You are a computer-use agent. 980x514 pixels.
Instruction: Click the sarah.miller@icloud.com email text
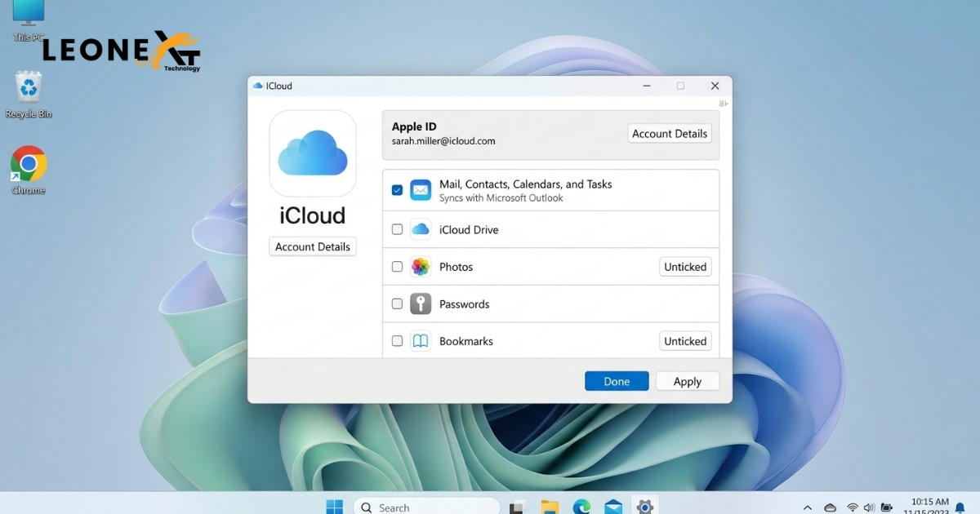pos(443,141)
